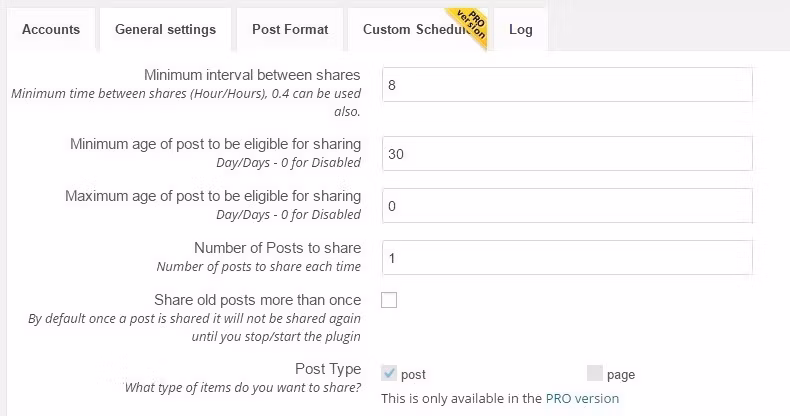The width and height of the screenshot is (790, 416).
Task: Click the Minimum age input showing 30
Action: [567, 154]
